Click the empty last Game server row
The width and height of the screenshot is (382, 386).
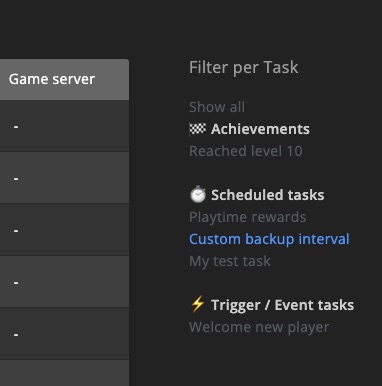pyautogui.click(x=64, y=373)
